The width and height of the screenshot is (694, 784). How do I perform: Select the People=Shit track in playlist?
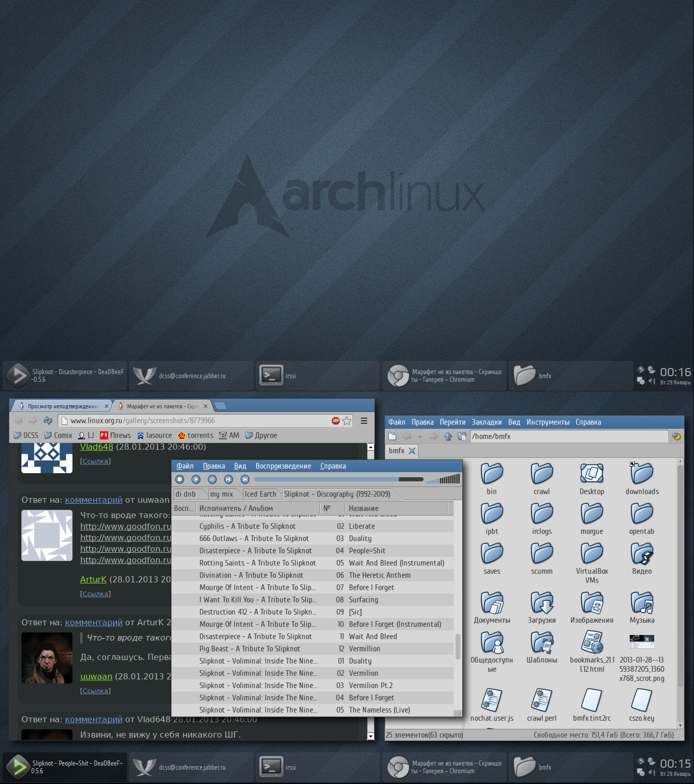click(x=312, y=551)
